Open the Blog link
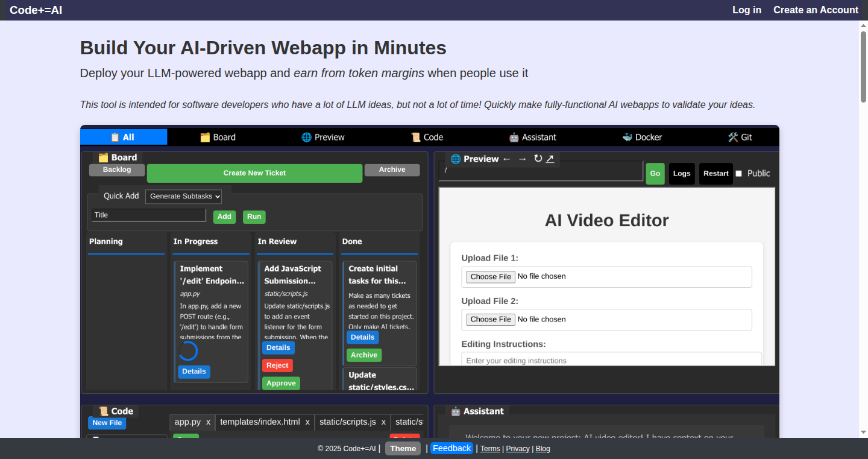 [542, 449]
